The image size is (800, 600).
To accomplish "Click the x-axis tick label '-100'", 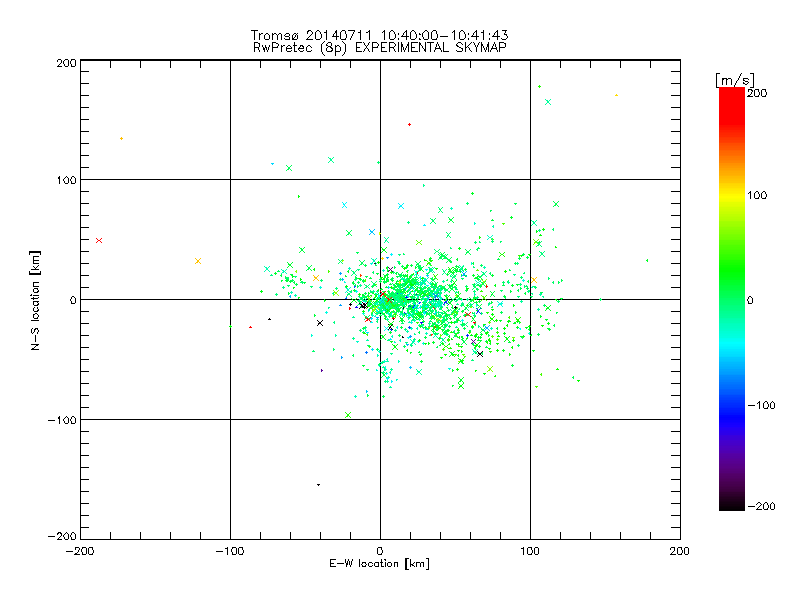I will pos(230,552).
